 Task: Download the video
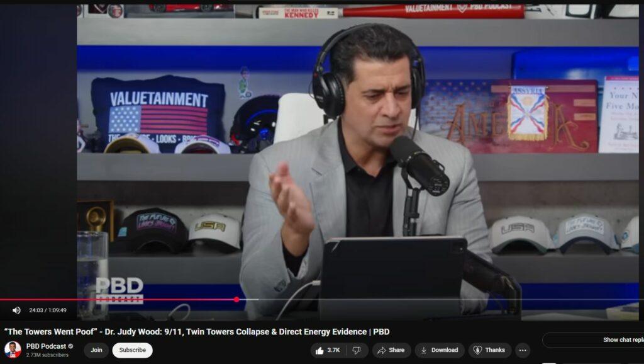coord(439,350)
